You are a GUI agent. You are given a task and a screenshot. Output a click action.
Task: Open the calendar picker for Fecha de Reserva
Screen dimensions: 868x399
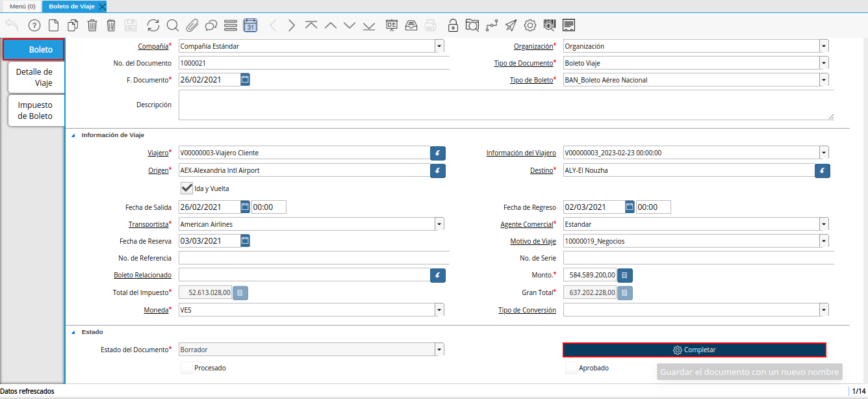click(x=245, y=240)
